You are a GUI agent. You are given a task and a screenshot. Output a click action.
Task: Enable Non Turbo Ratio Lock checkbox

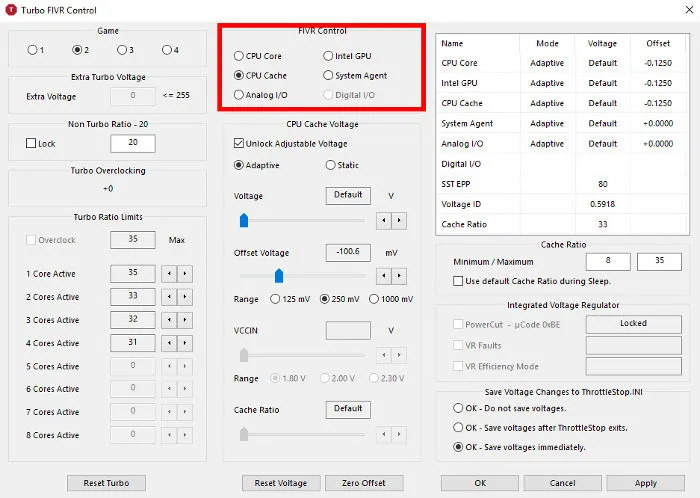(x=31, y=143)
